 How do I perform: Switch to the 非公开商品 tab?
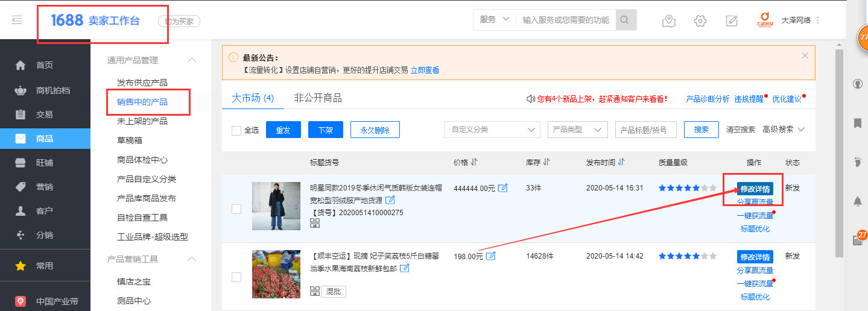[x=318, y=98]
